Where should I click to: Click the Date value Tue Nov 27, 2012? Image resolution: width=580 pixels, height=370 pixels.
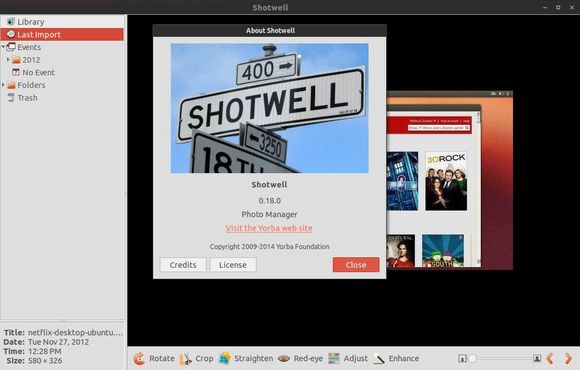pyautogui.click(x=58, y=342)
